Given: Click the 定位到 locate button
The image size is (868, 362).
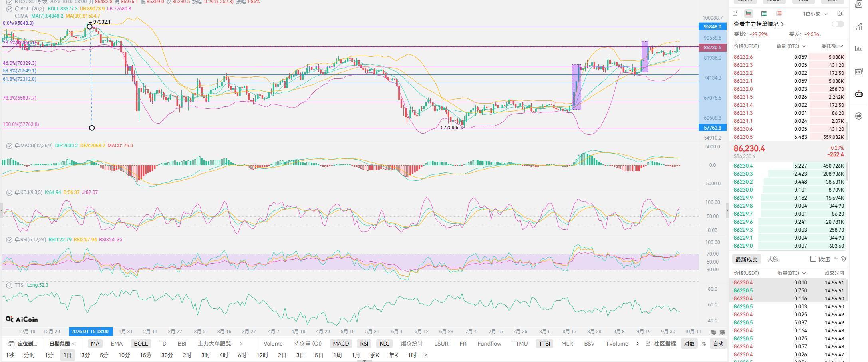Looking at the screenshot, I should point(22,344).
